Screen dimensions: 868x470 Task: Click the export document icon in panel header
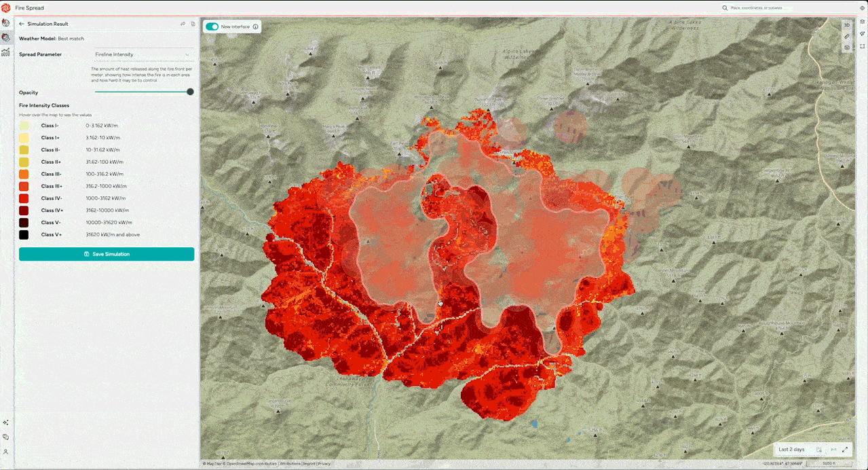click(193, 24)
